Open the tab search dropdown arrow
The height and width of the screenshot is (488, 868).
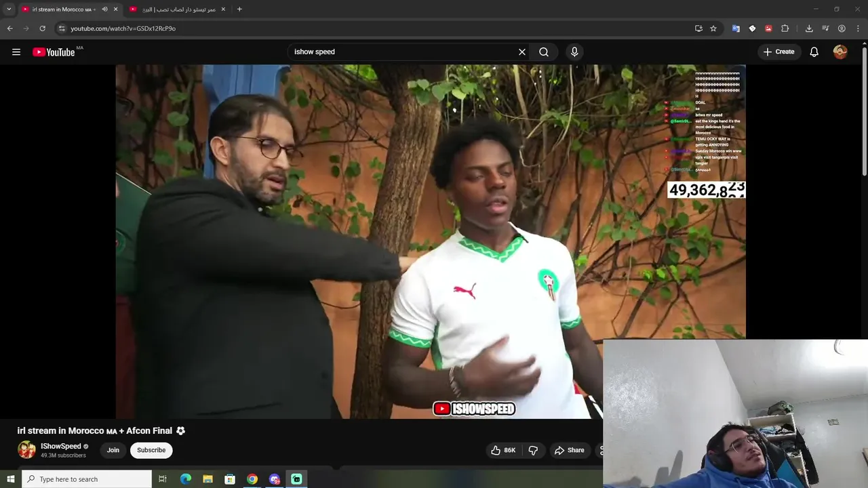9,9
